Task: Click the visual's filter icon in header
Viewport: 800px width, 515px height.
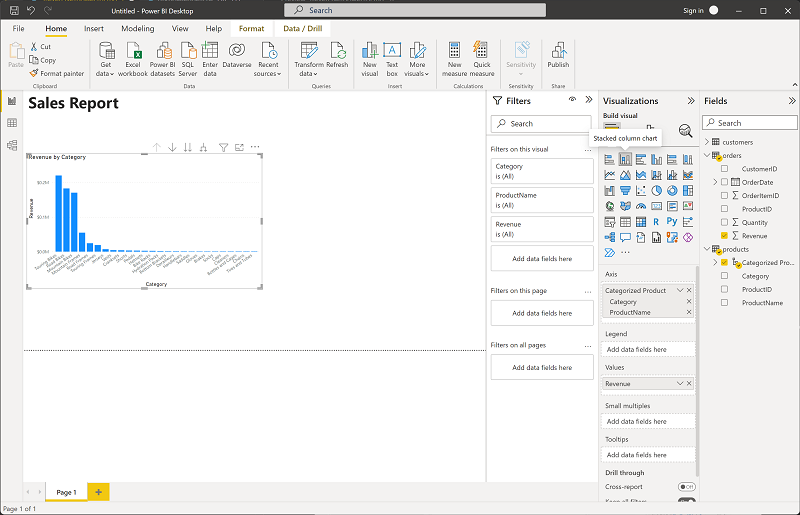Action: click(x=223, y=148)
